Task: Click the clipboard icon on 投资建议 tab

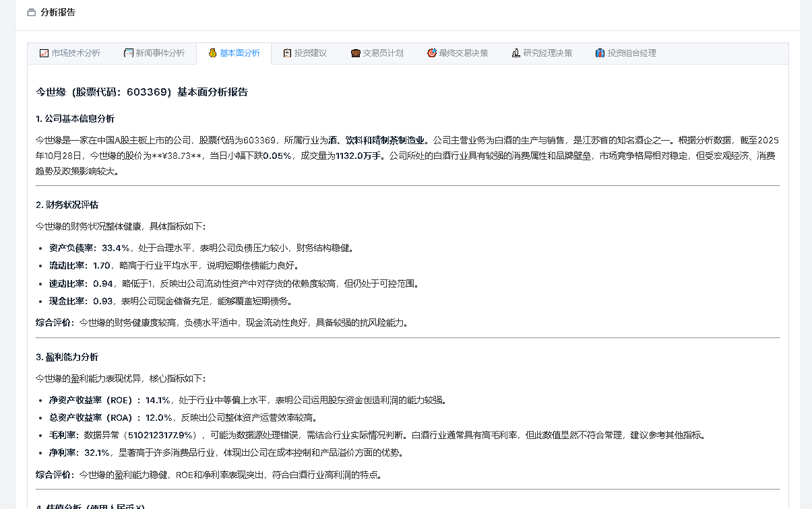Action: pos(287,53)
